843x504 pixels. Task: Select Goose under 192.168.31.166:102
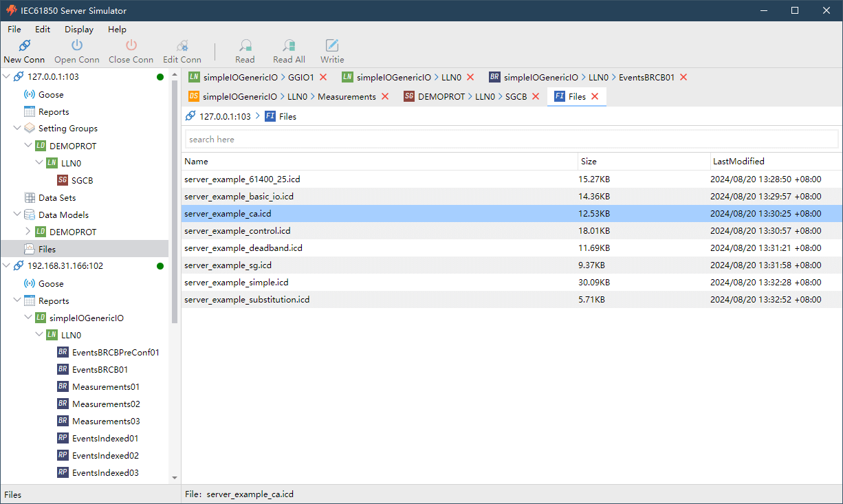coord(51,284)
